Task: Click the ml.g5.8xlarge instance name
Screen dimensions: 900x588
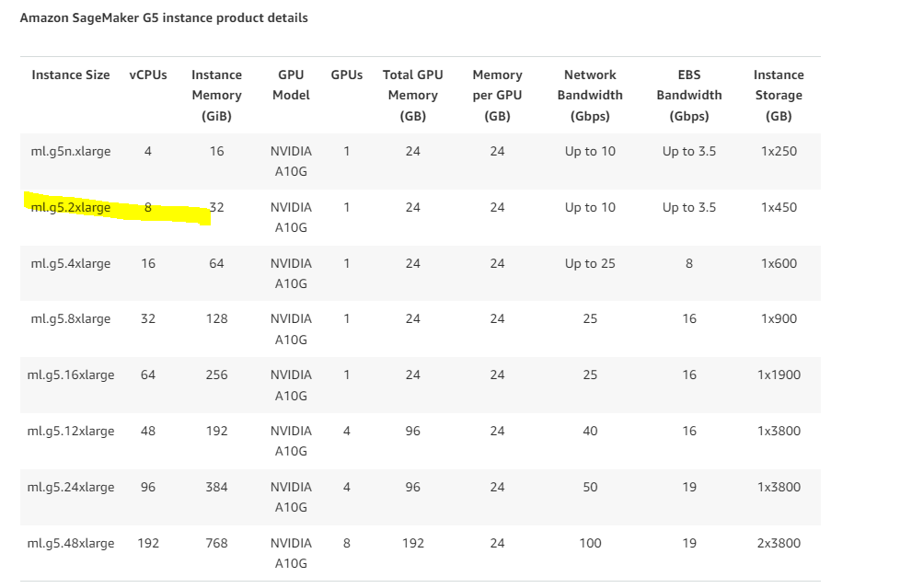Action: point(71,319)
